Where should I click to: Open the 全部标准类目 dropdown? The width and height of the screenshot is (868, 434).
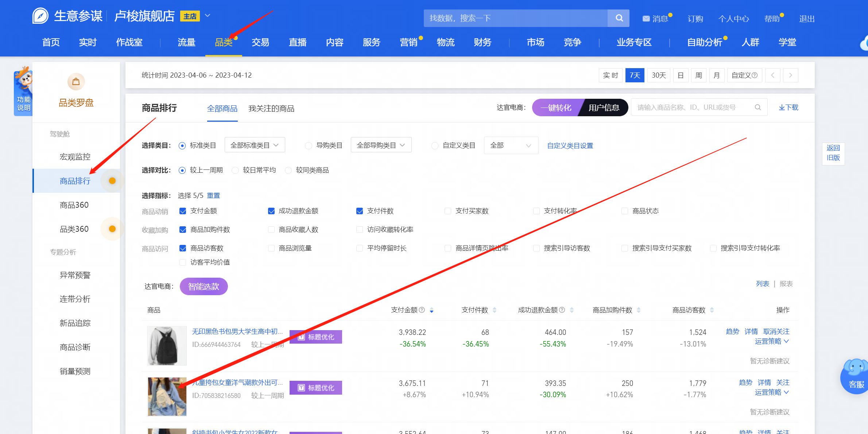coord(255,145)
